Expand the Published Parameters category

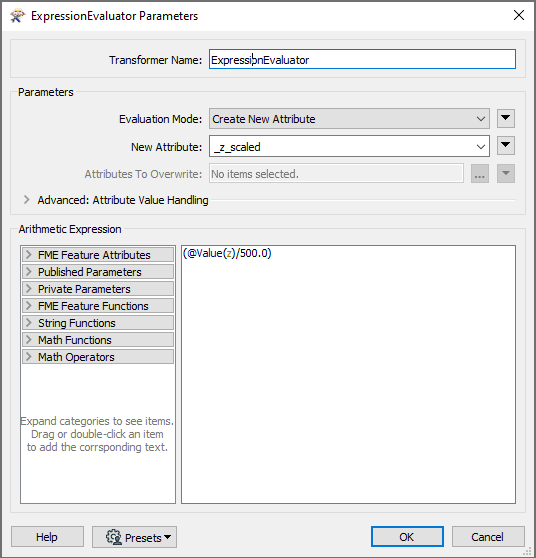coord(98,272)
